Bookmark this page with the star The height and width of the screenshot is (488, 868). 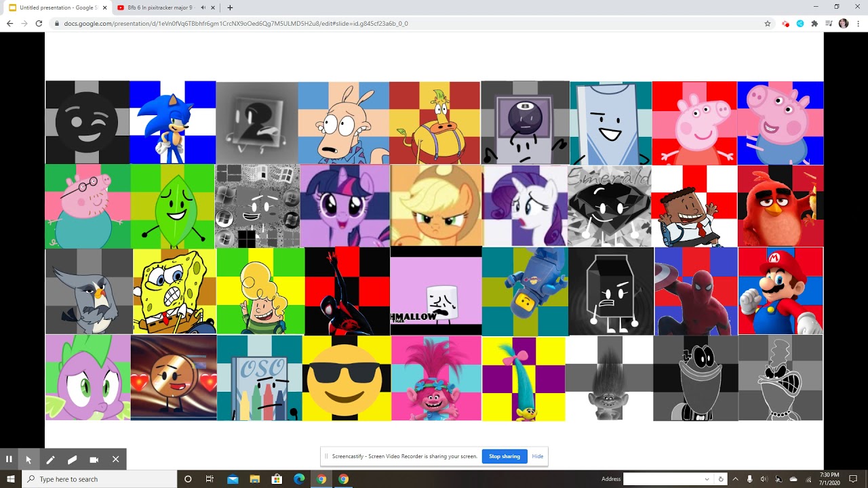(767, 23)
